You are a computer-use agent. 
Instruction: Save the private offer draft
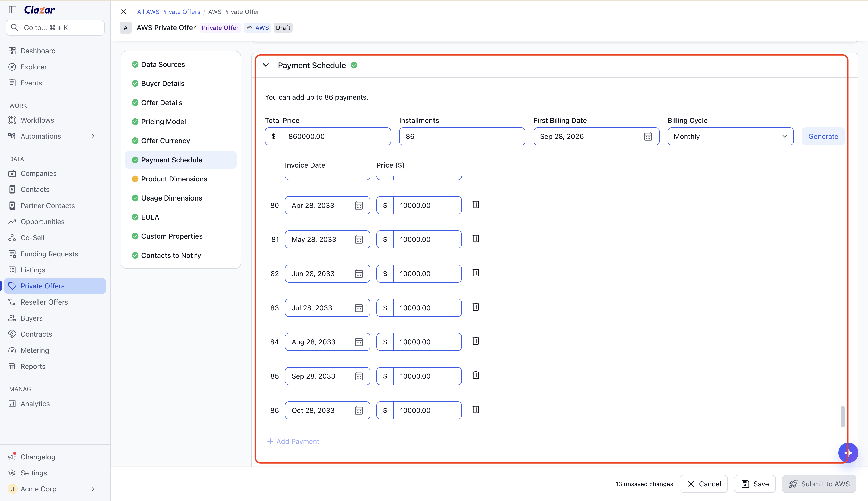click(755, 484)
